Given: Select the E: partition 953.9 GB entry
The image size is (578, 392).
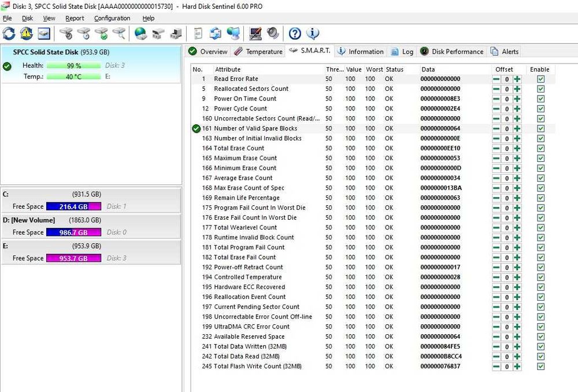Looking at the screenshot, I should [x=91, y=252].
